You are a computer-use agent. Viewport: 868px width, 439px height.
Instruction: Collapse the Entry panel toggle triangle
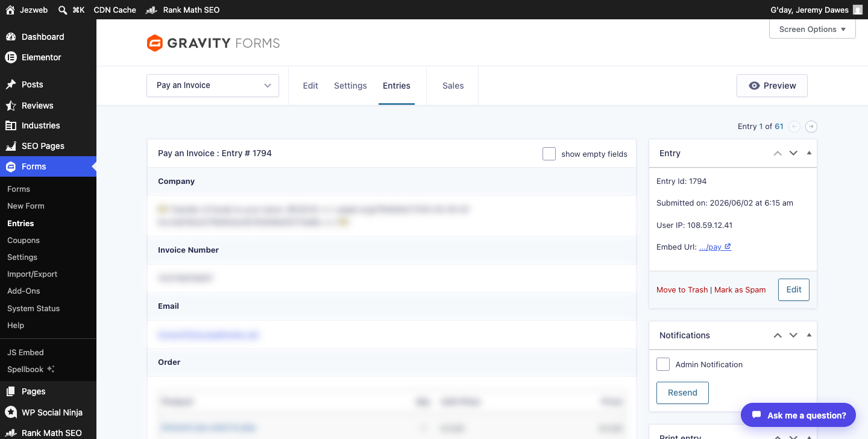[809, 153]
